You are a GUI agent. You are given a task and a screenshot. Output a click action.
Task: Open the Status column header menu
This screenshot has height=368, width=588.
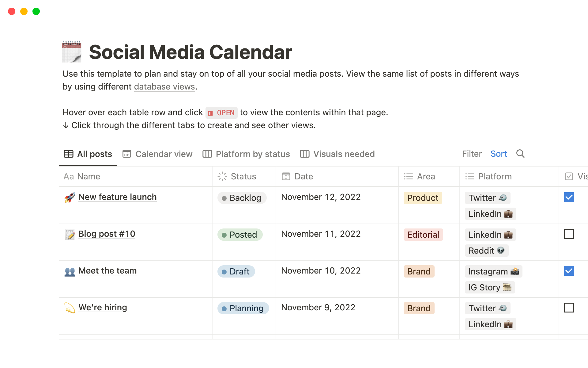237,177
